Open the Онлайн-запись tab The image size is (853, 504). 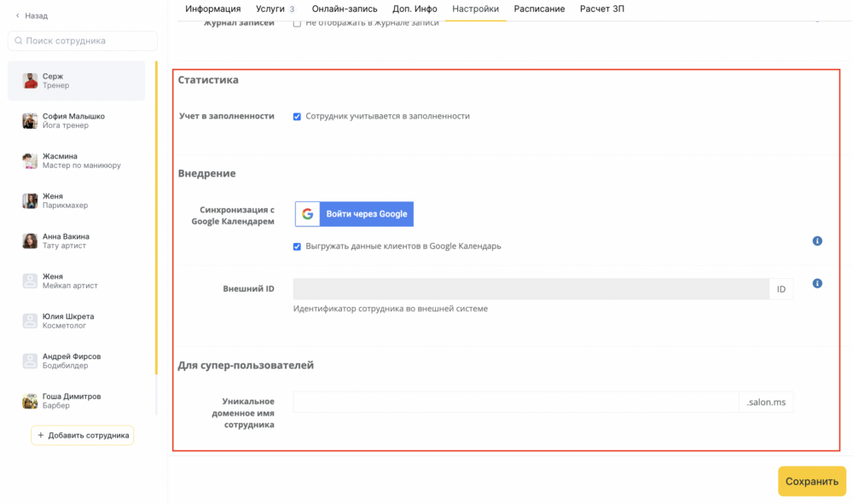tap(345, 9)
